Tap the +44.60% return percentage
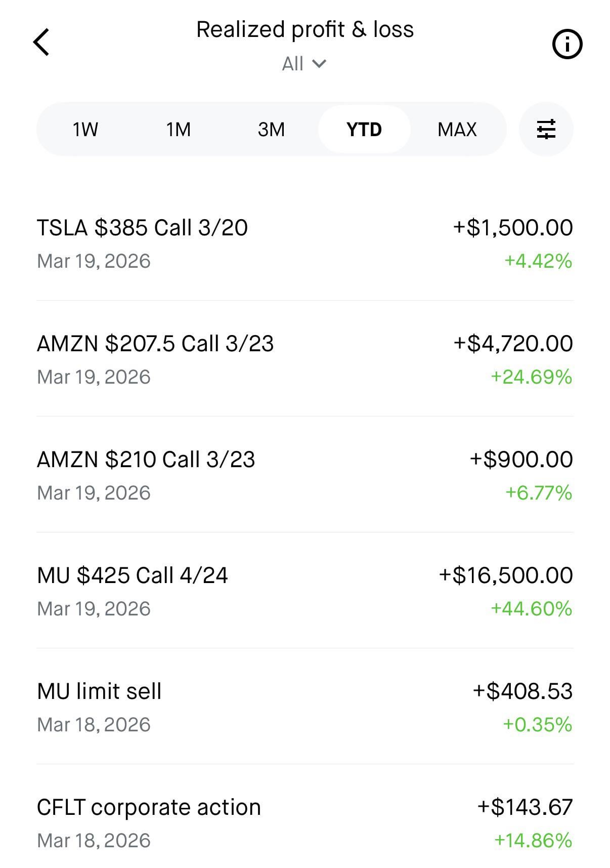The width and height of the screenshot is (610, 868). (x=531, y=608)
